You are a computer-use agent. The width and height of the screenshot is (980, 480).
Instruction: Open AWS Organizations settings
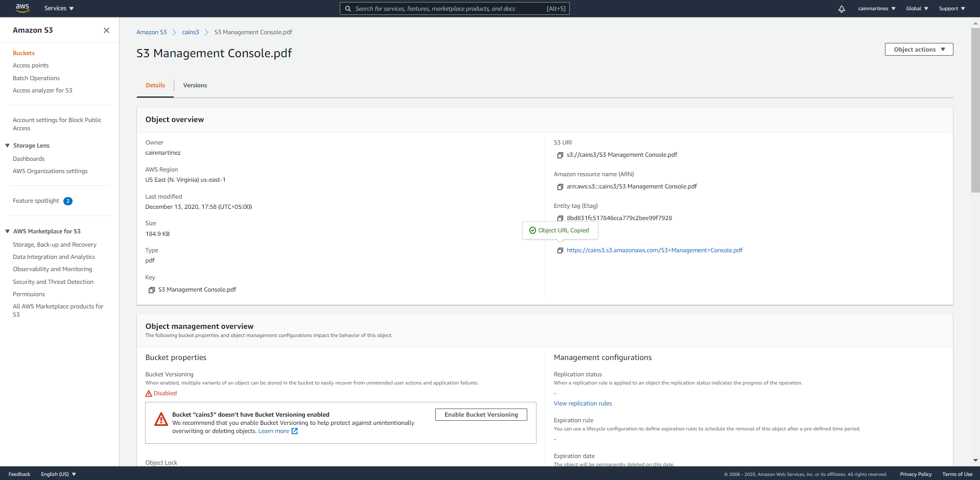pyautogui.click(x=50, y=171)
